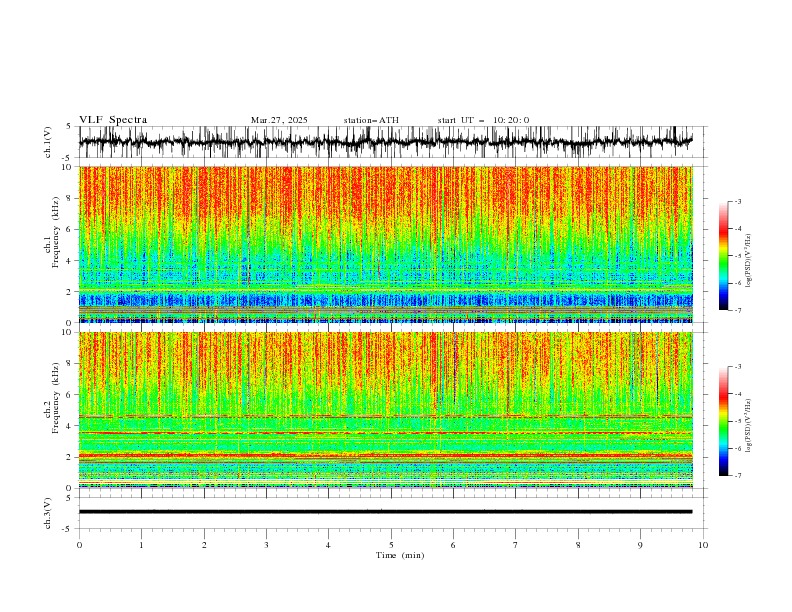Viewport: 792px width, 612px height.
Task: Click the "-3" label on ch.2 colorbar
Action: (738, 367)
